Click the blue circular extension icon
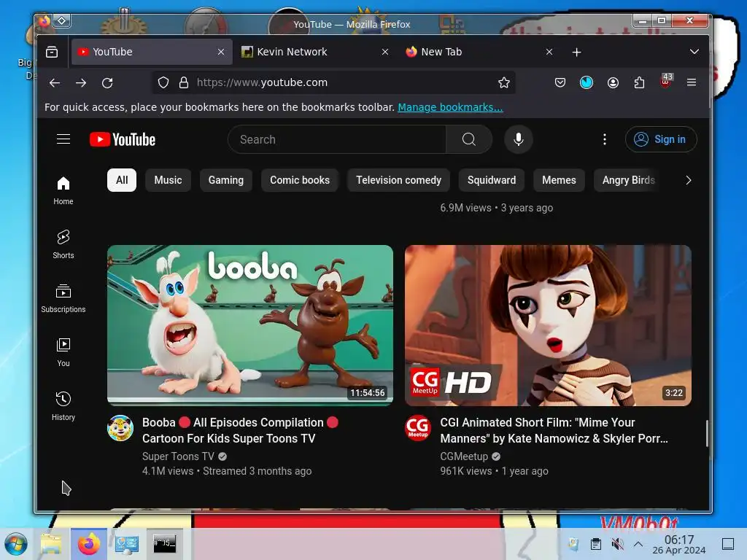This screenshot has height=560, width=747. coord(587,83)
